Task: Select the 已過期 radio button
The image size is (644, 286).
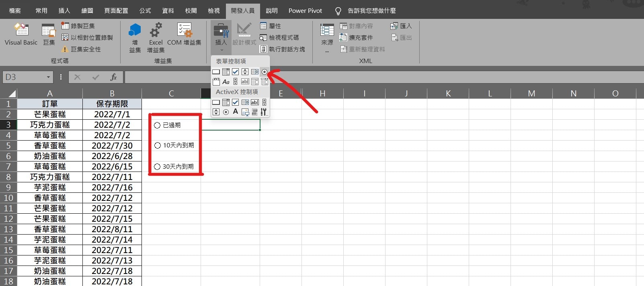Action: pyautogui.click(x=158, y=125)
